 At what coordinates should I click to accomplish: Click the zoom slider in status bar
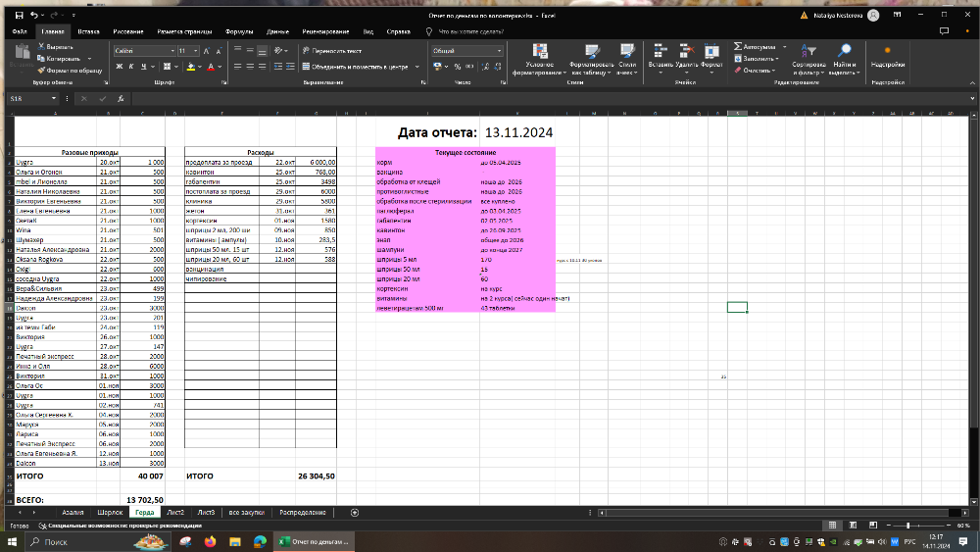[906, 526]
